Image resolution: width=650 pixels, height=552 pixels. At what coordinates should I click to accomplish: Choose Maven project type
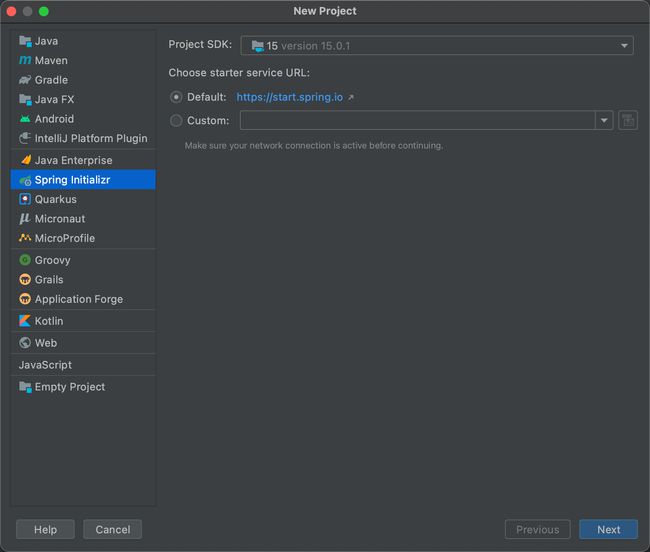coord(83,61)
